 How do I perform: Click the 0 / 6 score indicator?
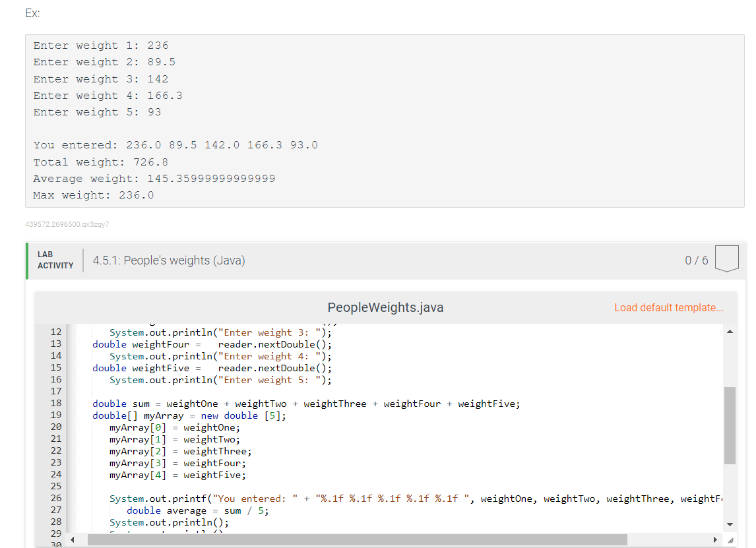click(x=697, y=260)
